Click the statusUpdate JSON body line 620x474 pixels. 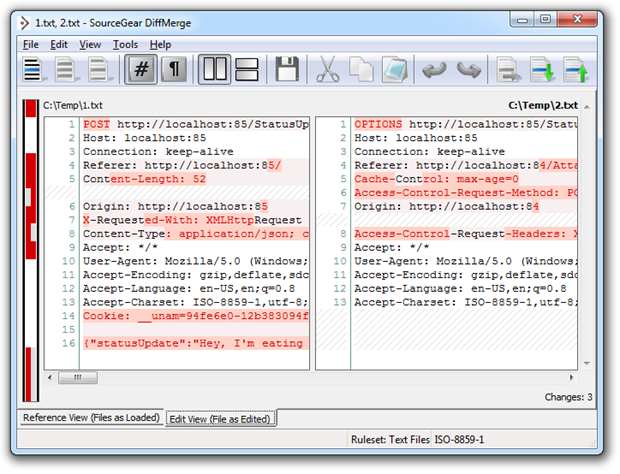[196, 343]
